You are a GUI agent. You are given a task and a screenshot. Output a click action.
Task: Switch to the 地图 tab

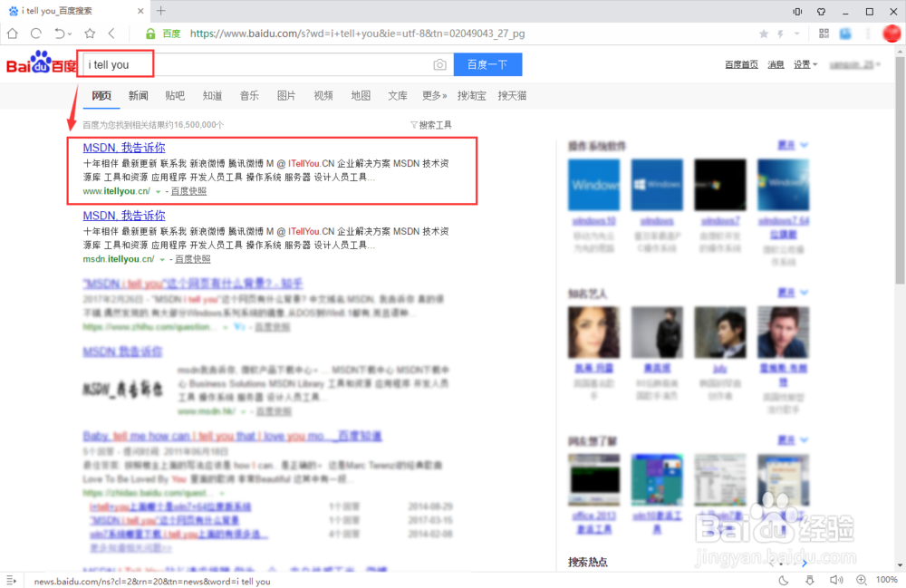pyautogui.click(x=361, y=96)
